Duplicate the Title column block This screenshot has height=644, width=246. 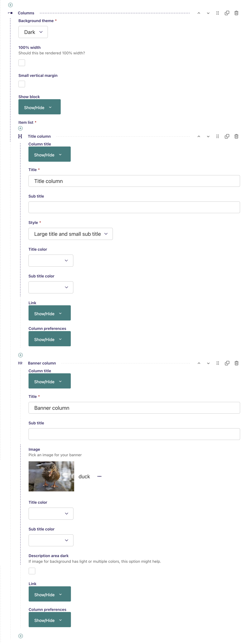(227, 136)
